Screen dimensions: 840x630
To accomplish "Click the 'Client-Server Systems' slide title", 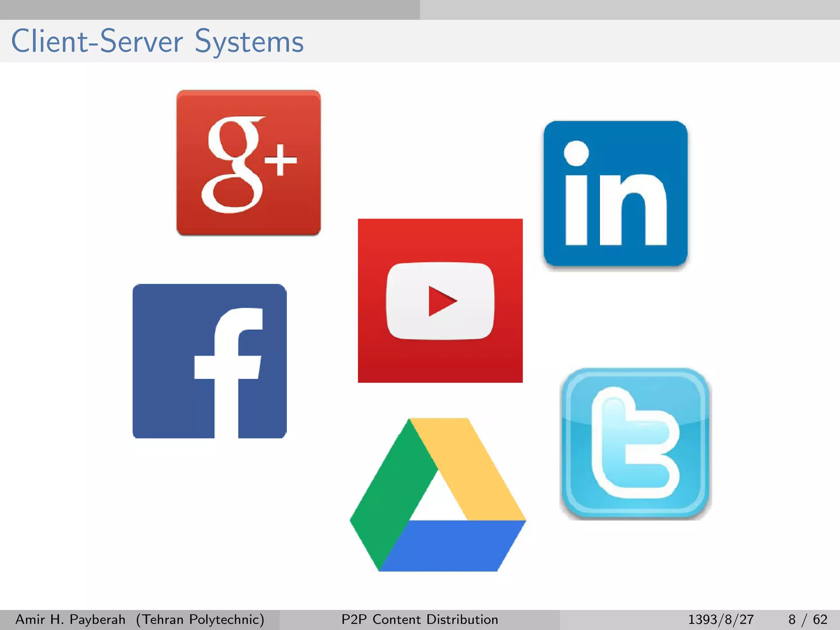I will point(157,41).
